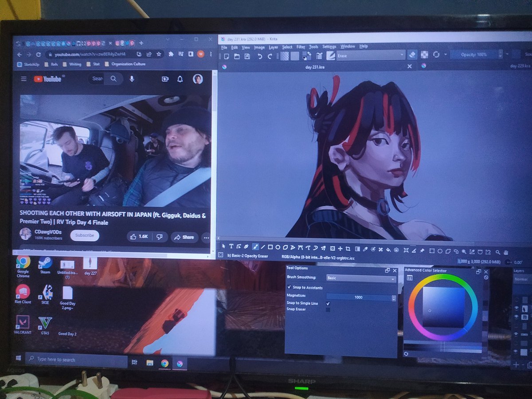532x399 pixels.
Task: Share the YouTube video
Action: [184, 237]
